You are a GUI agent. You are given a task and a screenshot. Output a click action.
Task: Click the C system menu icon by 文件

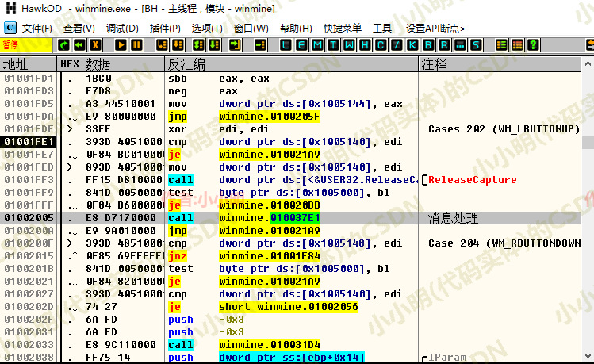[x=10, y=28]
